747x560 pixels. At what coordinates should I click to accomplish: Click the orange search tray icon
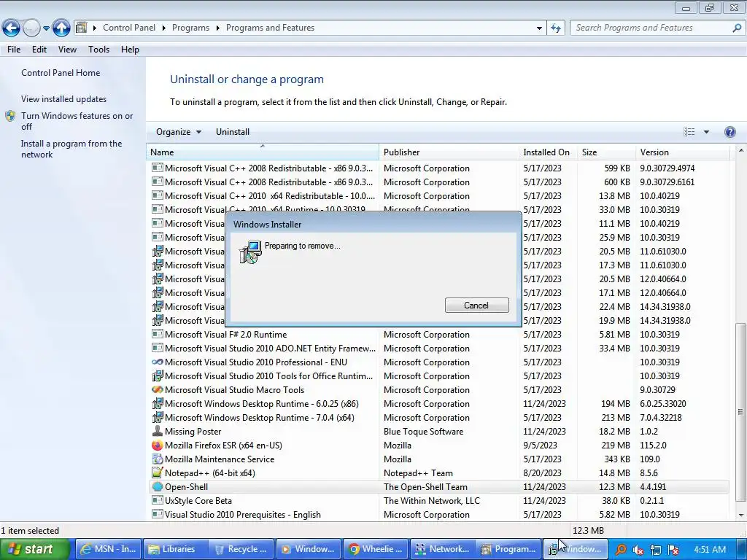[620, 550]
